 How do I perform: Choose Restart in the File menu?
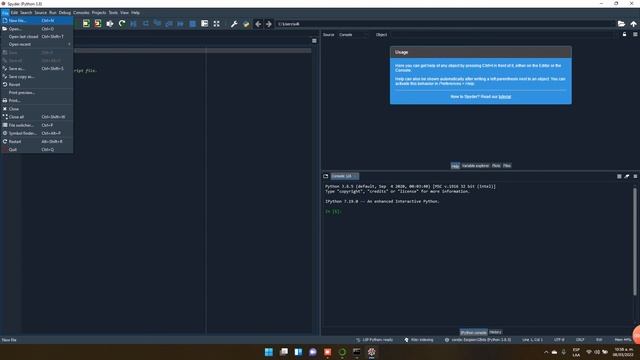click(x=37, y=142)
